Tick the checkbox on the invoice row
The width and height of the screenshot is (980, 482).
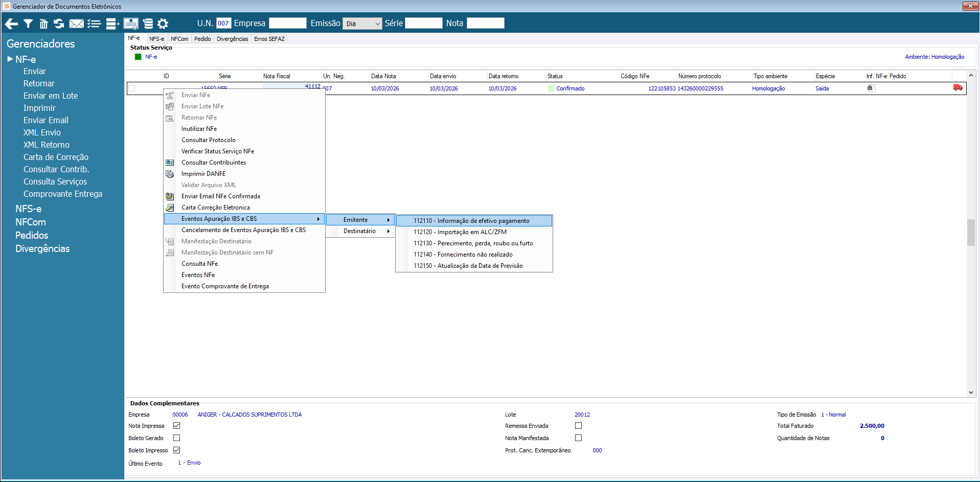(x=132, y=88)
